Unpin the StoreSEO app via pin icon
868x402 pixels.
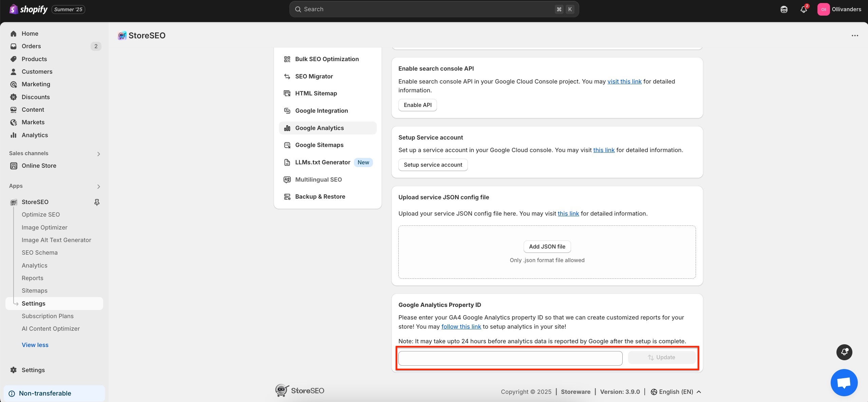97,202
